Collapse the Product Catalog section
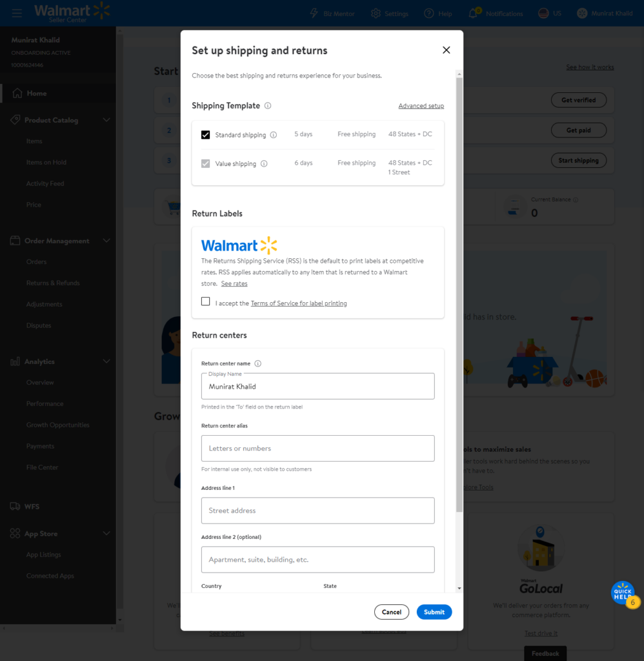644x661 pixels. tap(106, 119)
